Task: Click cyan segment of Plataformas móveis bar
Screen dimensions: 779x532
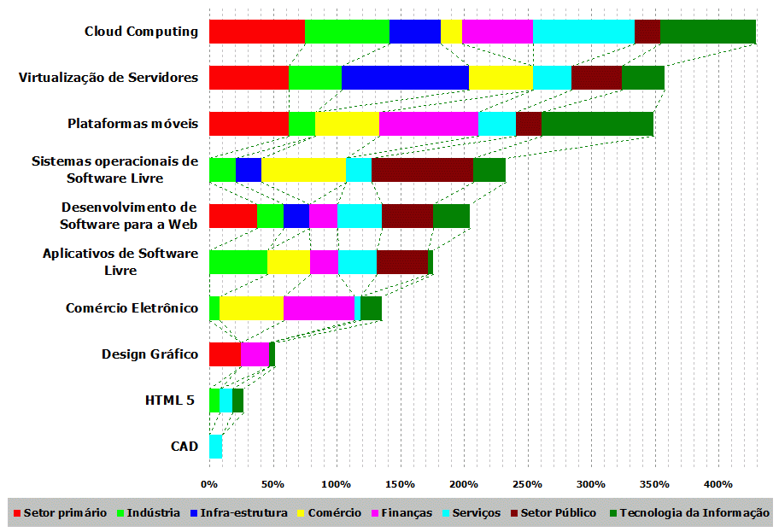Action: (x=497, y=124)
